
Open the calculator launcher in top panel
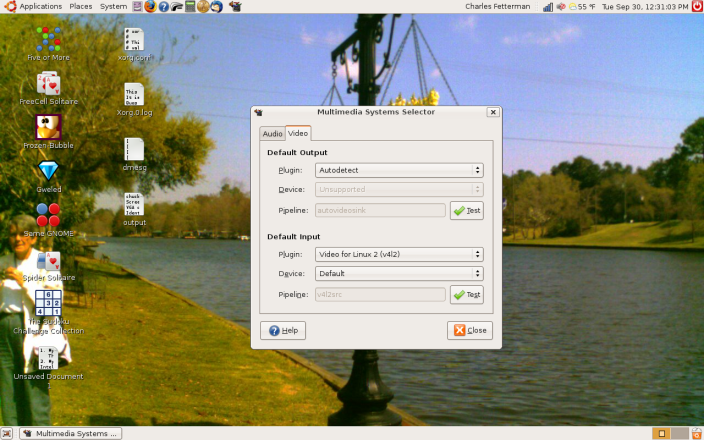coord(189,6)
